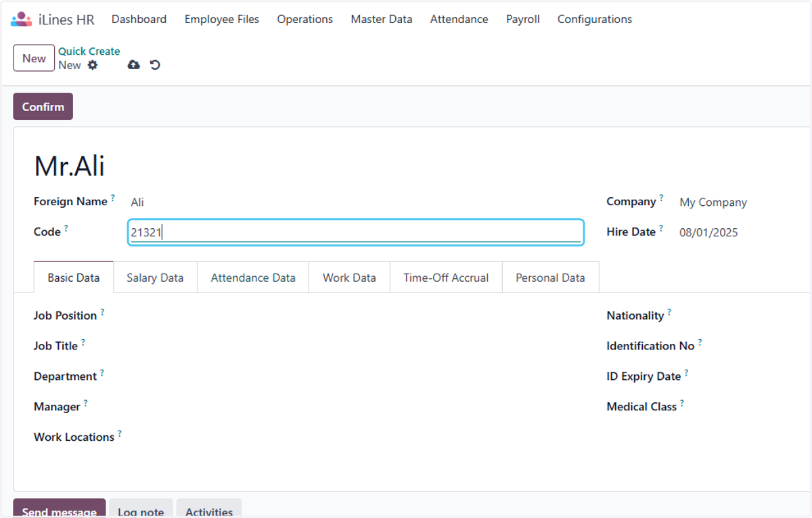Screen dimensions: 812x518
Task: Click the Hire Date field 08/01/2025
Action: pos(708,232)
